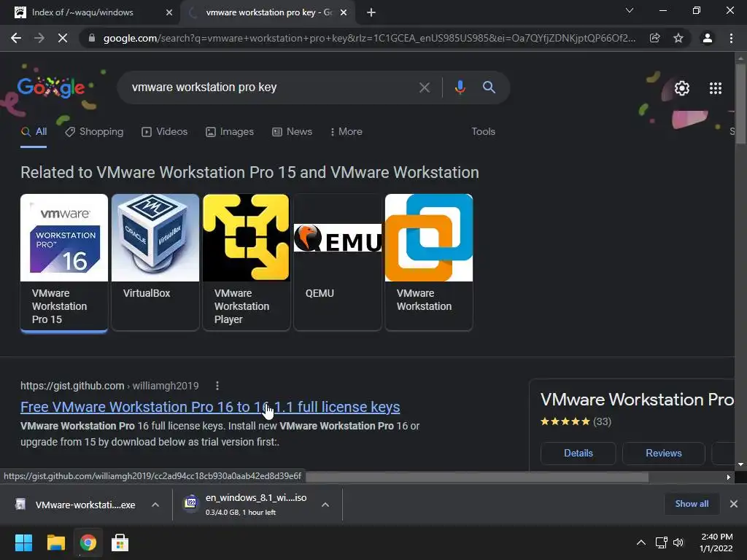747x560 pixels.
Task: Close the downloads bar
Action: [x=734, y=504]
